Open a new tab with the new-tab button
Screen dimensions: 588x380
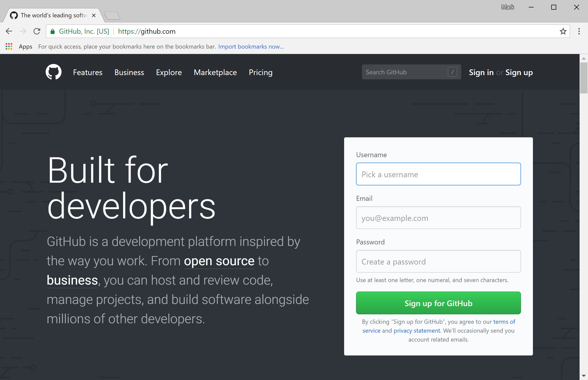(x=112, y=16)
